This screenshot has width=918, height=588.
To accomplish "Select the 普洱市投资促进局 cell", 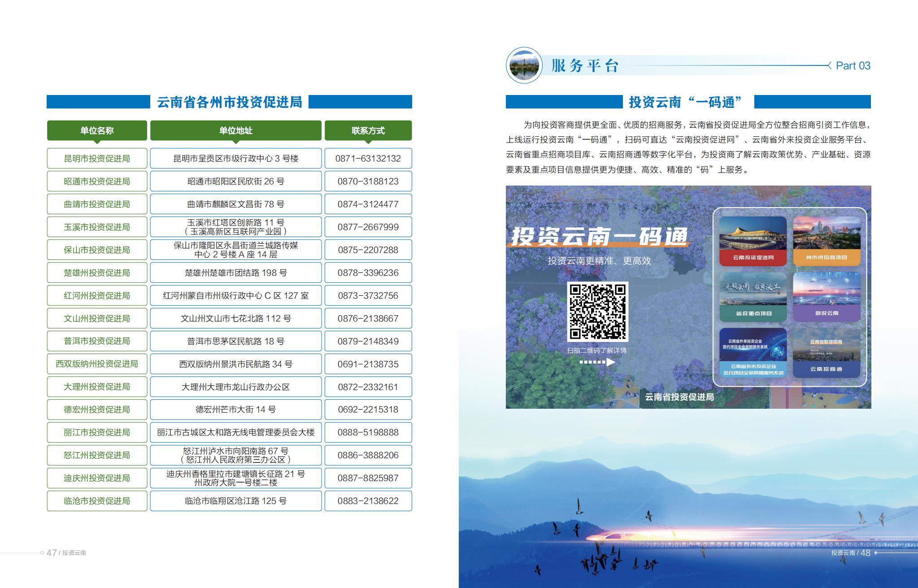I will [97, 341].
